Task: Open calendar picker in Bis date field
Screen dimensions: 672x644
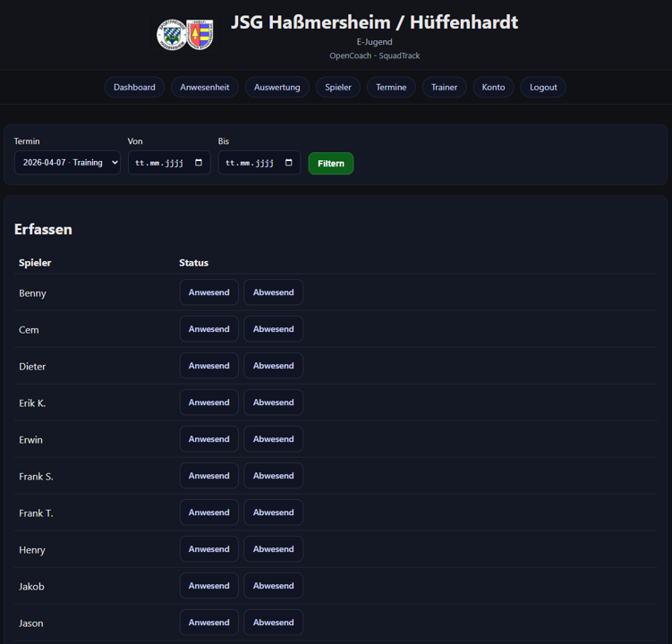Action: click(x=288, y=163)
